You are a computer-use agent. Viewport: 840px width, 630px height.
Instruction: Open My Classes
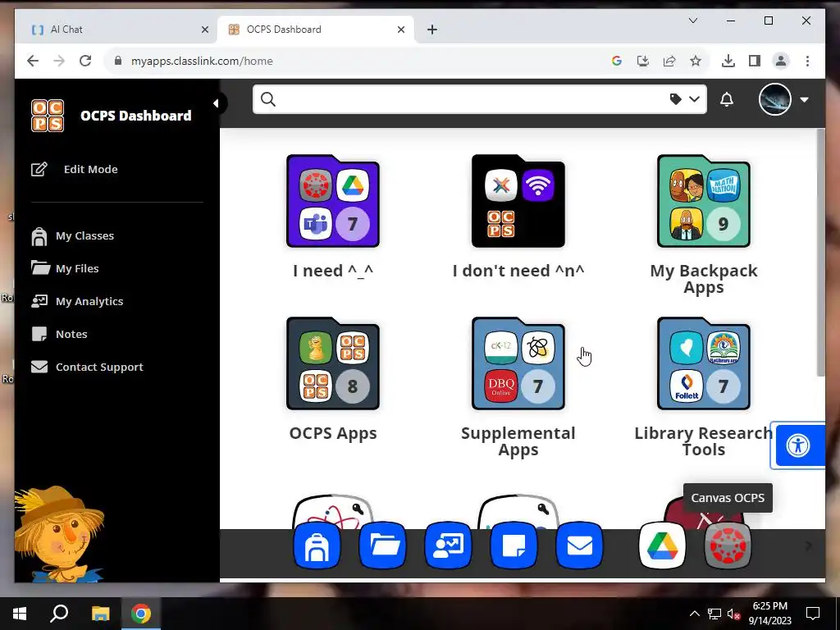tap(72, 235)
